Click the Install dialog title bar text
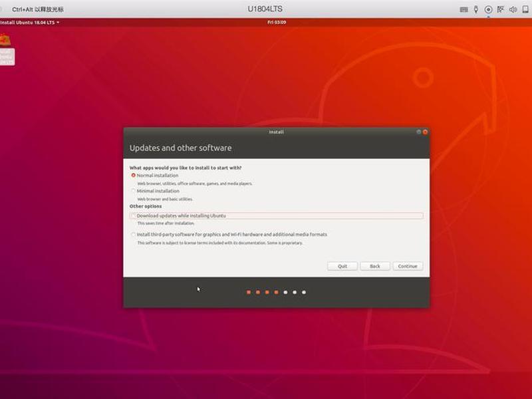532x399 pixels. tap(276, 132)
